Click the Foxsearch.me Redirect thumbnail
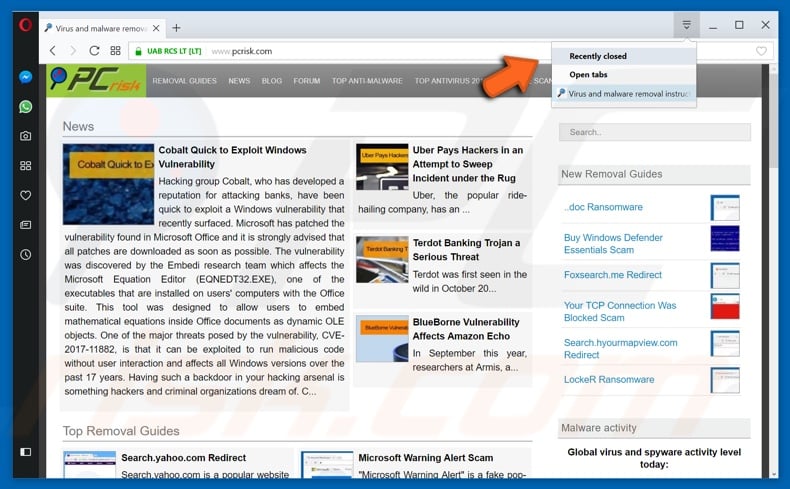 [725, 275]
